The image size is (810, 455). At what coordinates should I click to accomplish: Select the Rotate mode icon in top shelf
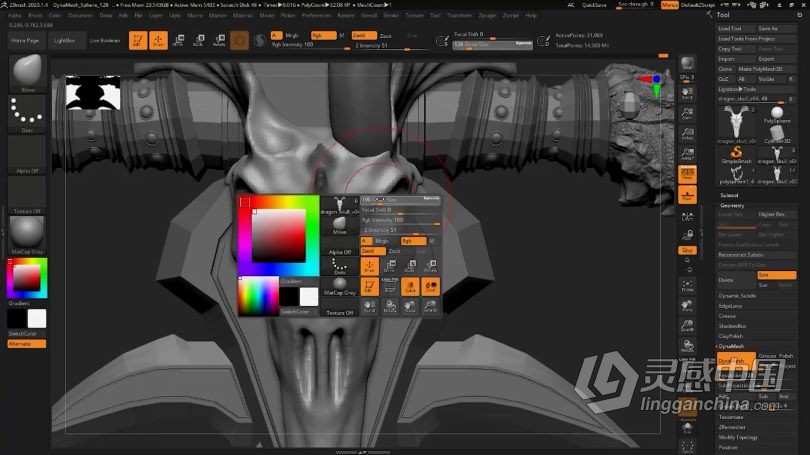point(220,40)
